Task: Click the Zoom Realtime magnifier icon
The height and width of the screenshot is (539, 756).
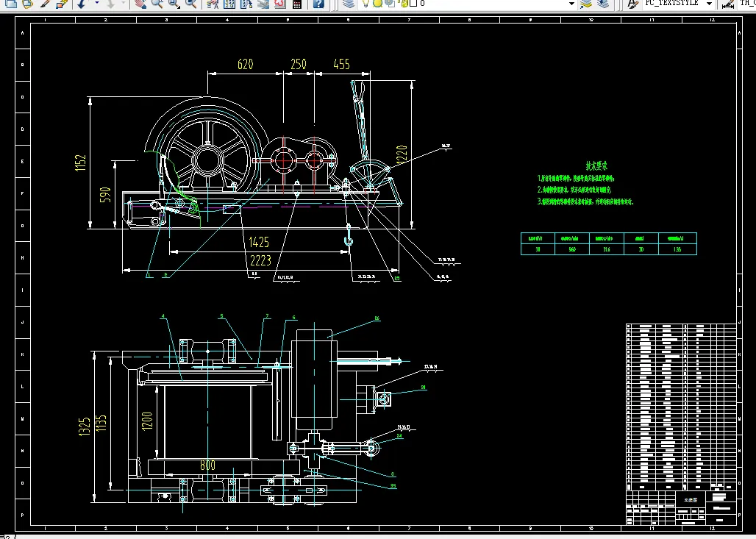Action: 157,4
